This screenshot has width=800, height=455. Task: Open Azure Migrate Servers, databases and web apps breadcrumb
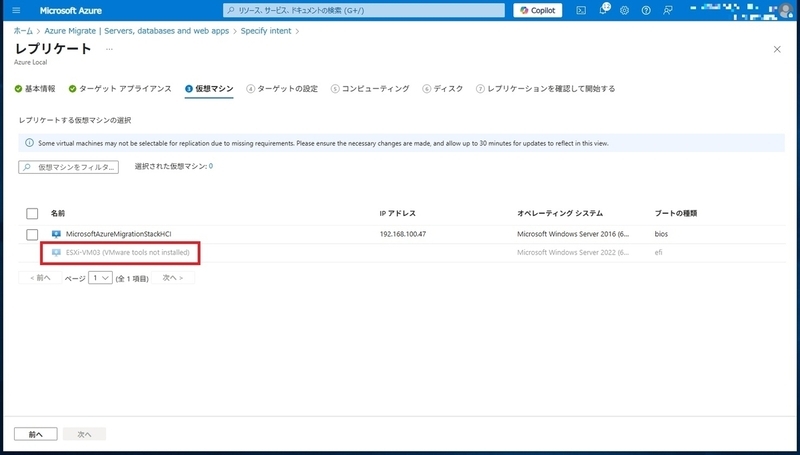point(137,31)
